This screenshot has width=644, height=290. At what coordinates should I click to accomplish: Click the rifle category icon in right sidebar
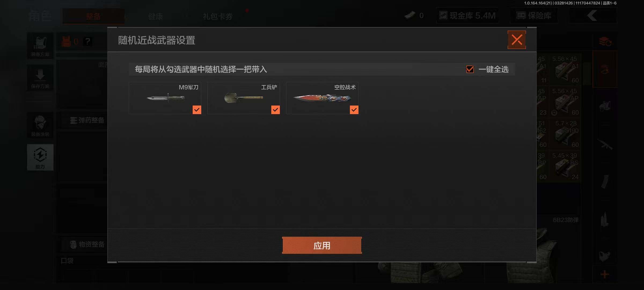(605, 145)
